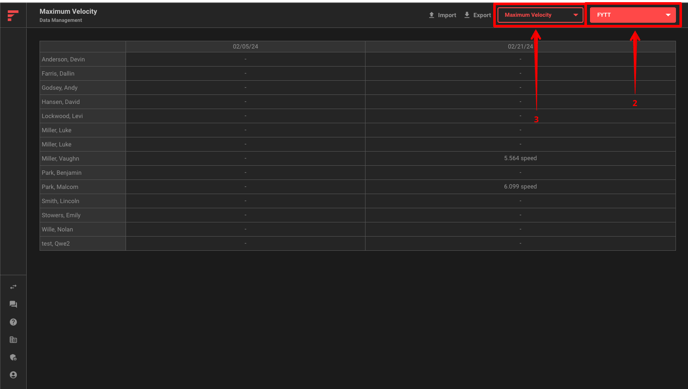Image resolution: width=688 pixels, height=389 pixels.
Task: Click Park, Malcom's 6.099 speed cell
Action: (x=520, y=187)
